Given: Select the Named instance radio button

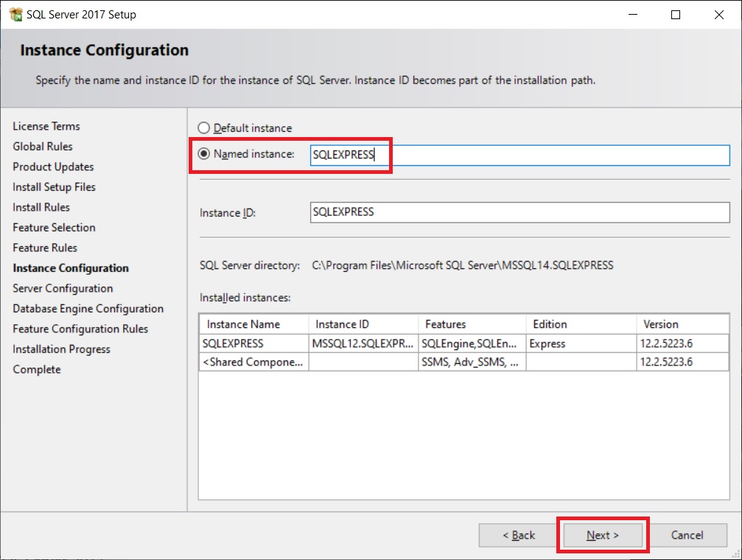Looking at the screenshot, I should click(203, 154).
